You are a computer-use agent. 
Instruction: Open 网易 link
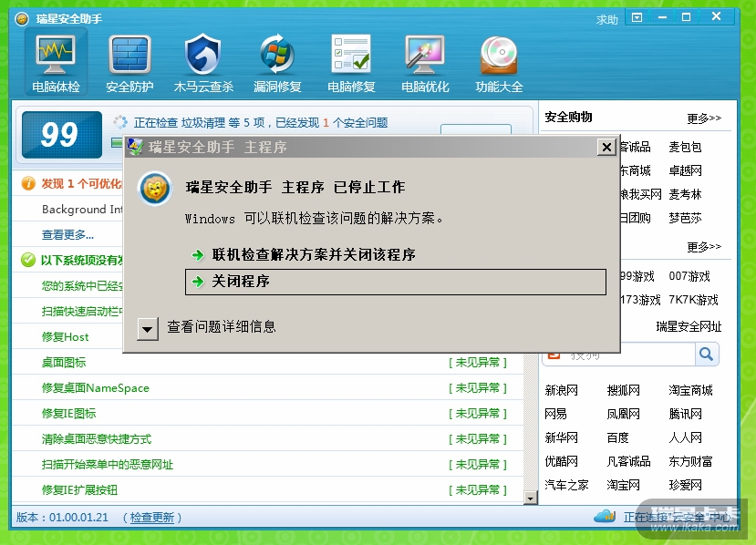coord(555,414)
